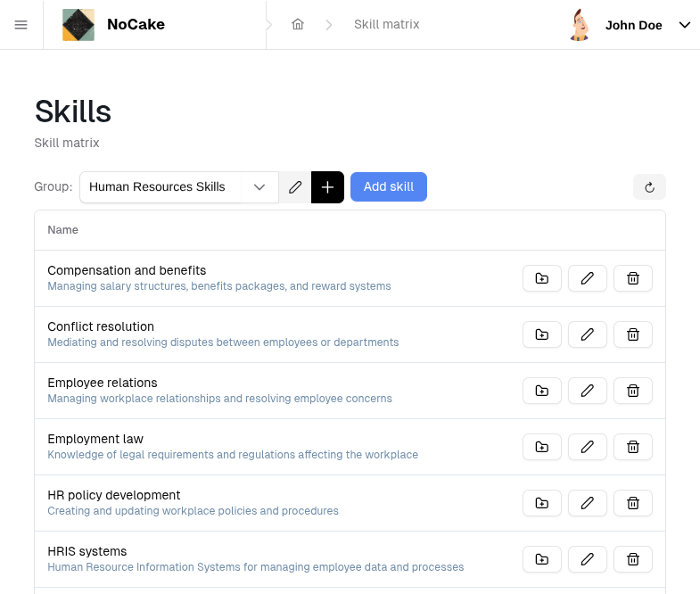Click the Add skill button
This screenshot has height=594, width=700.
[389, 186]
